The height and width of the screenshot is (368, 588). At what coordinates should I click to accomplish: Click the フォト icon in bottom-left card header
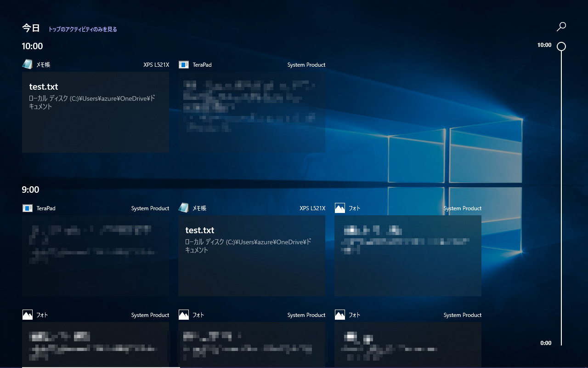[28, 315]
